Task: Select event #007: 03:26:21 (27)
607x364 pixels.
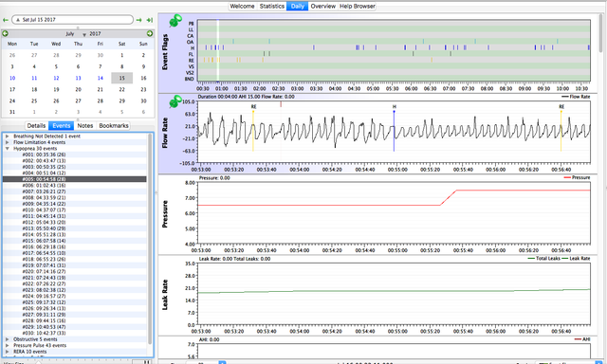Action: (x=75, y=191)
